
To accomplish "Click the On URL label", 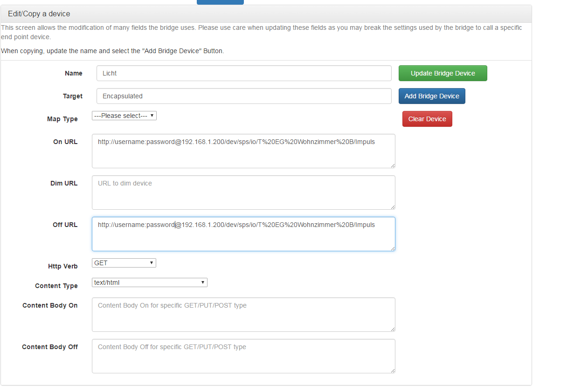I will (x=65, y=142).
